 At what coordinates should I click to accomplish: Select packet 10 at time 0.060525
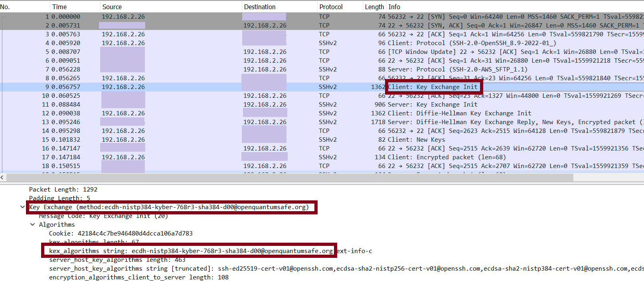(x=322, y=96)
